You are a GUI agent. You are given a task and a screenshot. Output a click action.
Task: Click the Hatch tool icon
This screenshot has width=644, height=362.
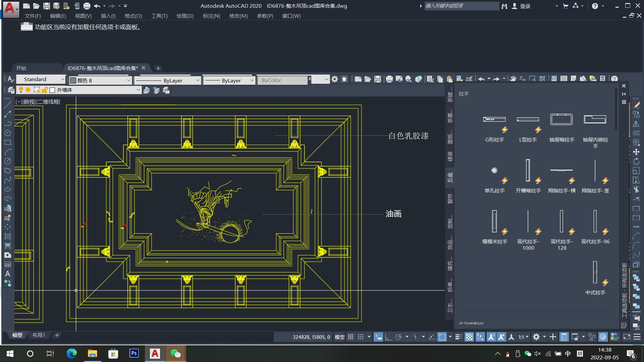pyautogui.click(x=7, y=236)
